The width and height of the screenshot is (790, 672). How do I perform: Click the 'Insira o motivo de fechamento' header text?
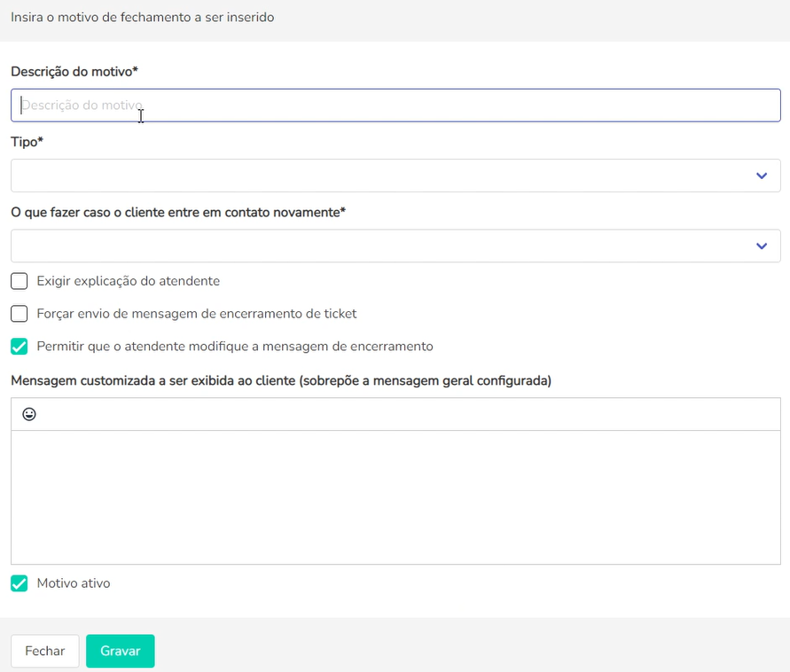point(142,17)
